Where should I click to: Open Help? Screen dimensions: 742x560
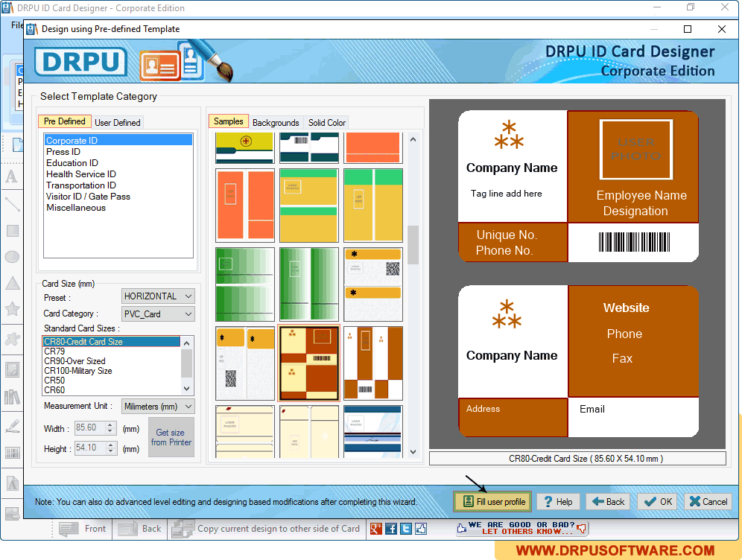point(557,502)
